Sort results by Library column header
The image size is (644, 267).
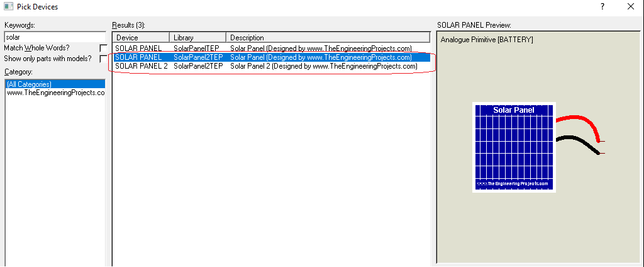click(x=197, y=38)
